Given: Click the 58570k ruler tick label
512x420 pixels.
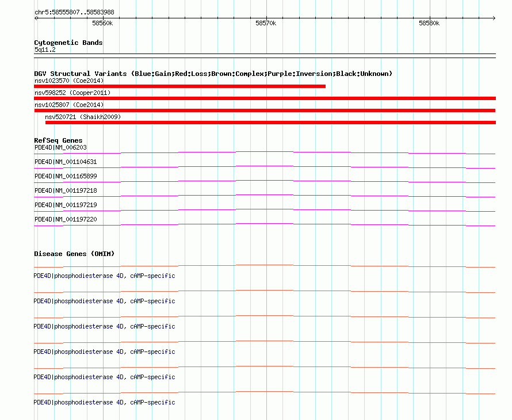Looking at the screenshot, I should pyautogui.click(x=266, y=23).
